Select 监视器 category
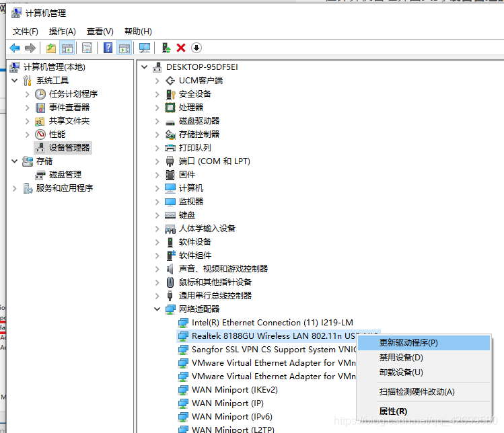The image size is (504, 433). point(191,202)
